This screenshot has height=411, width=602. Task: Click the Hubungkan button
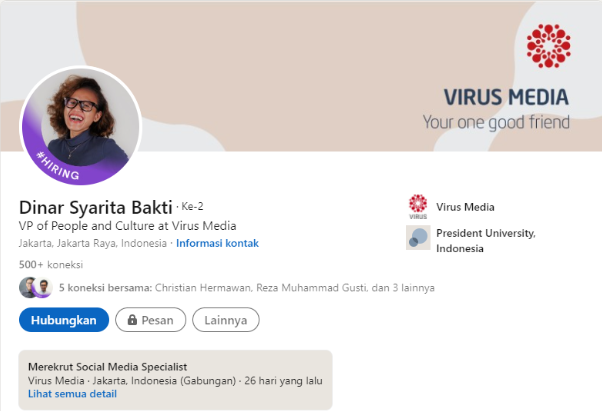(64, 320)
